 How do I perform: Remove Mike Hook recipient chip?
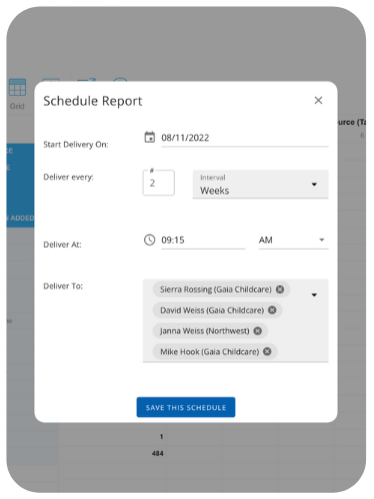(x=267, y=351)
